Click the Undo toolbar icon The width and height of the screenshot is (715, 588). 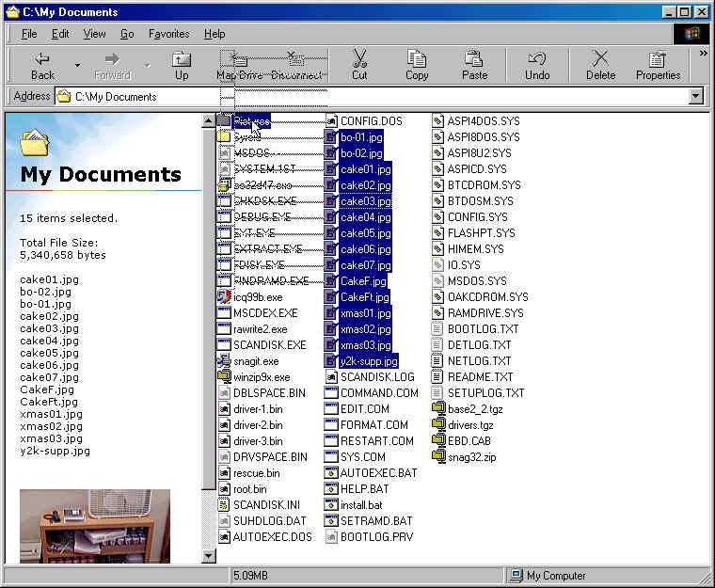point(537,65)
